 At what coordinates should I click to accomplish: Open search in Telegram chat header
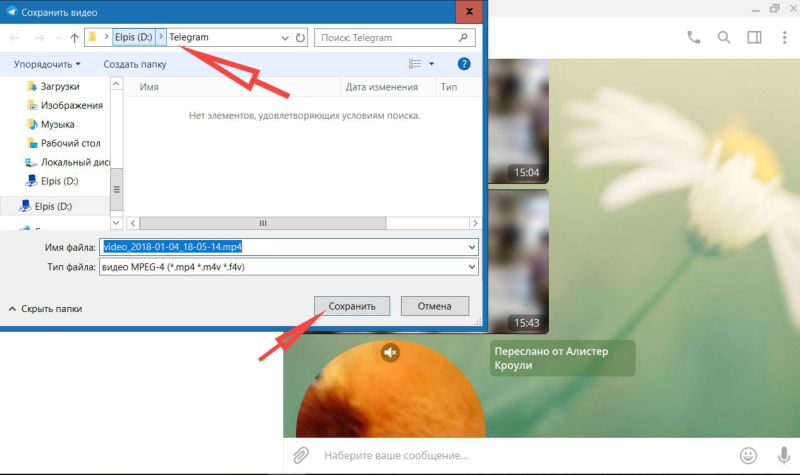pos(723,37)
